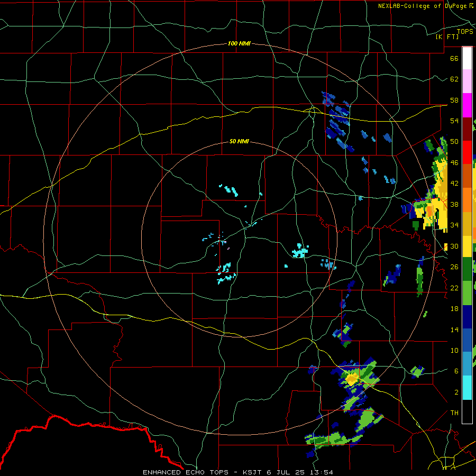Select the white legend color band
Screen dimensions: 476x476
click(467, 58)
